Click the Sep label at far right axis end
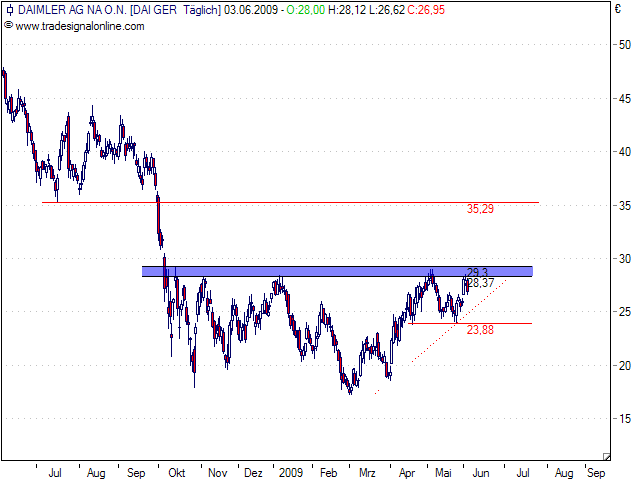The height and width of the screenshot is (480, 640). click(x=595, y=471)
